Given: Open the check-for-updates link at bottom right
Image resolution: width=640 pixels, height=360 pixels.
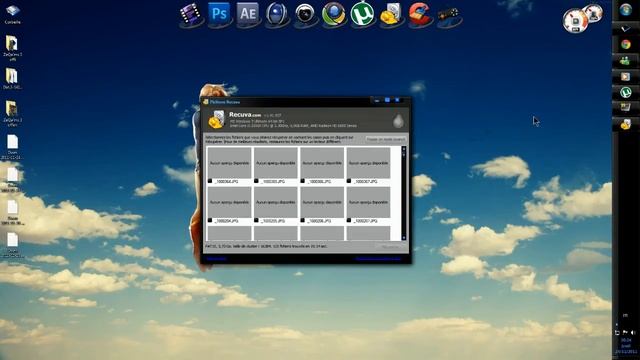Looking at the screenshot, I should point(378,259).
